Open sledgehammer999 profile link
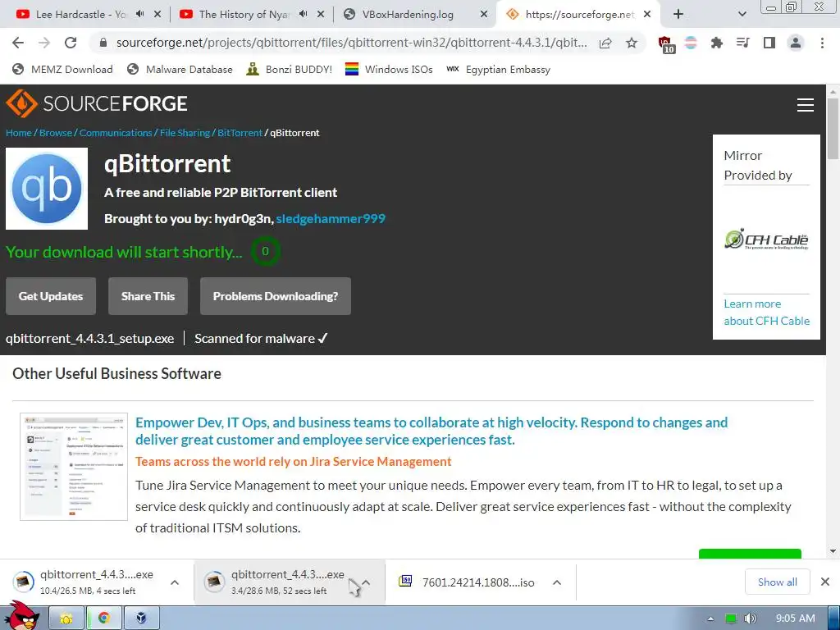The height and width of the screenshot is (630, 840). 331,218
